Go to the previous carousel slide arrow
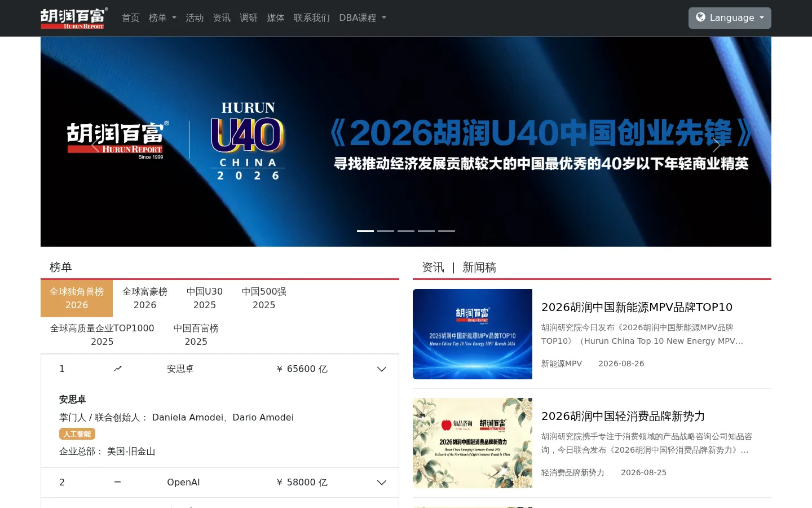The width and height of the screenshot is (812, 508). pyautogui.click(x=95, y=145)
